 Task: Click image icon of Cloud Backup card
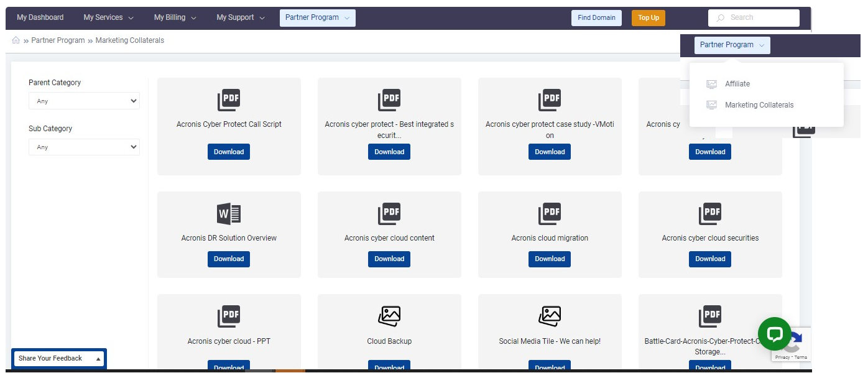389,316
